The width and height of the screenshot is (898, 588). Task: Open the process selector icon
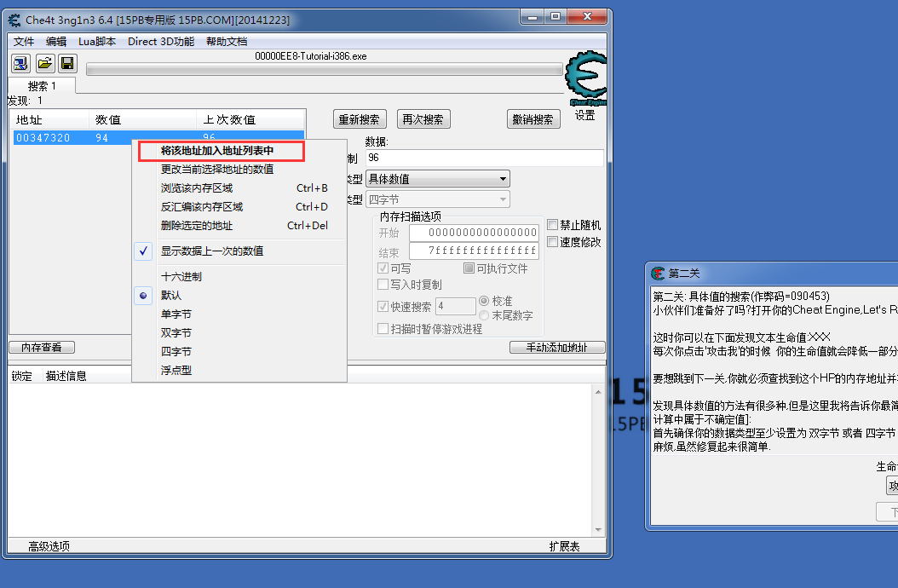(x=20, y=63)
